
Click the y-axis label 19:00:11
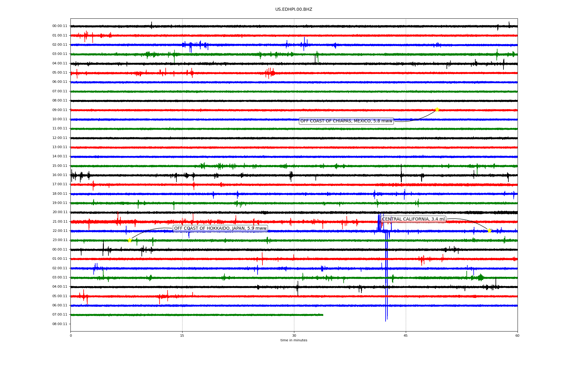tap(60, 203)
